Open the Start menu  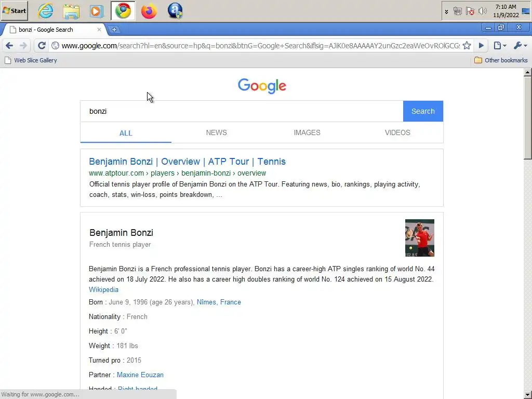[x=14, y=11]
